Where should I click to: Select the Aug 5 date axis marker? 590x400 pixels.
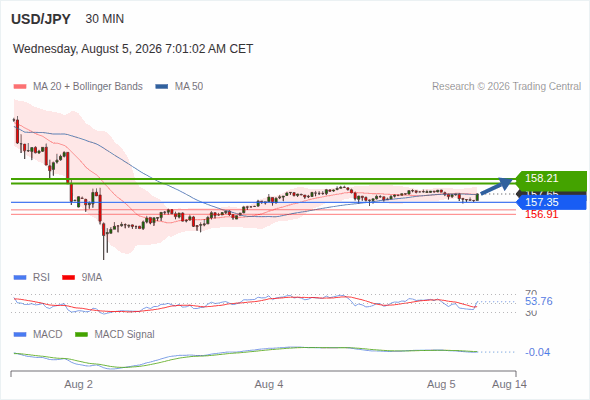click(x=441, y=385)
